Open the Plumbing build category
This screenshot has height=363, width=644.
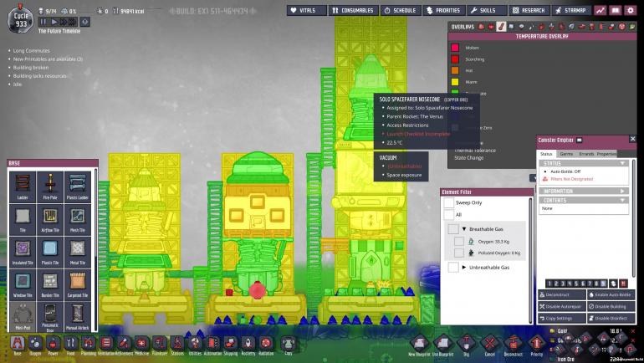coord(89,345)
